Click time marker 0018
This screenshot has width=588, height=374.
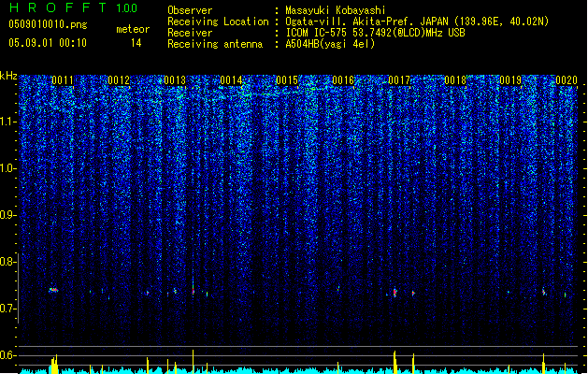[455, 80]
